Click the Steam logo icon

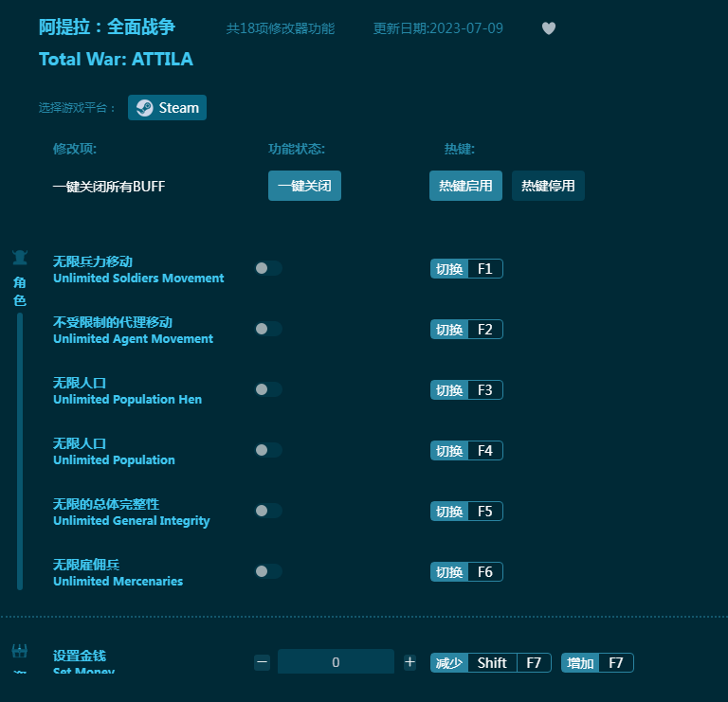(x=144, y=108)
